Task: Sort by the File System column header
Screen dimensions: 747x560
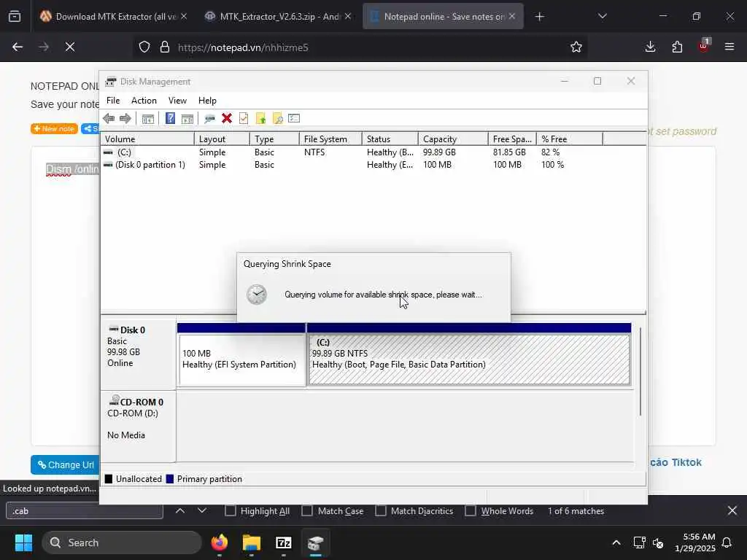Action: click(330, 139)
